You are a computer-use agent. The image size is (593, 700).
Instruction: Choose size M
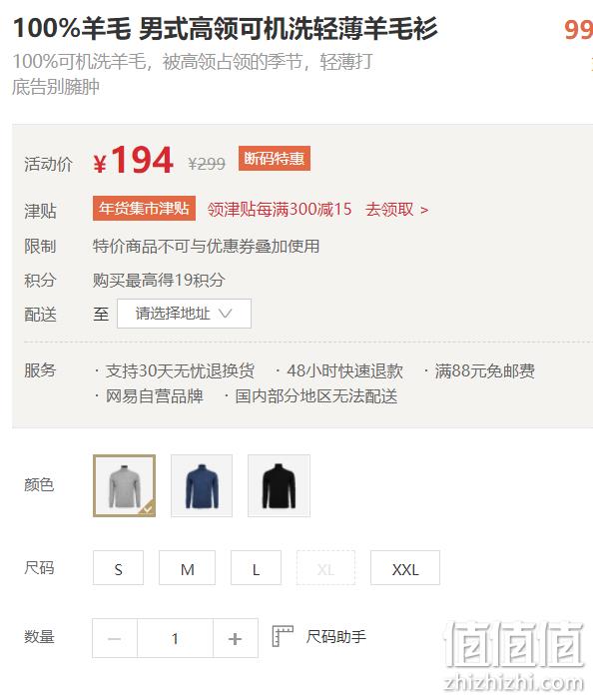tap(187, 568)
